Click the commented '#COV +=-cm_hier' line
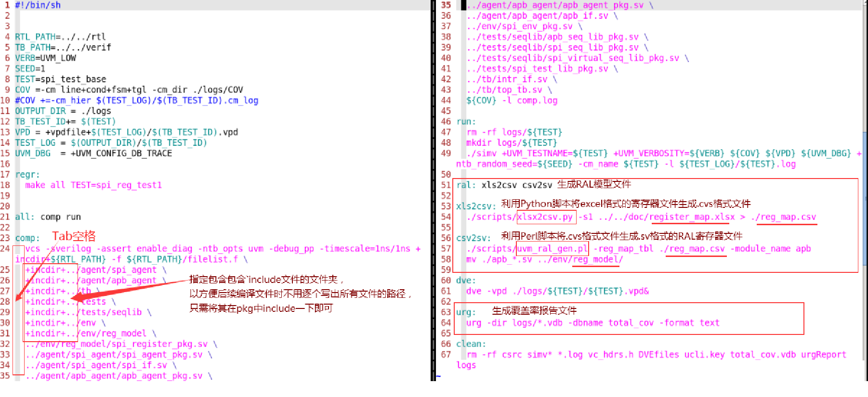Screen dimensions: 868x397 click(136, 100)
